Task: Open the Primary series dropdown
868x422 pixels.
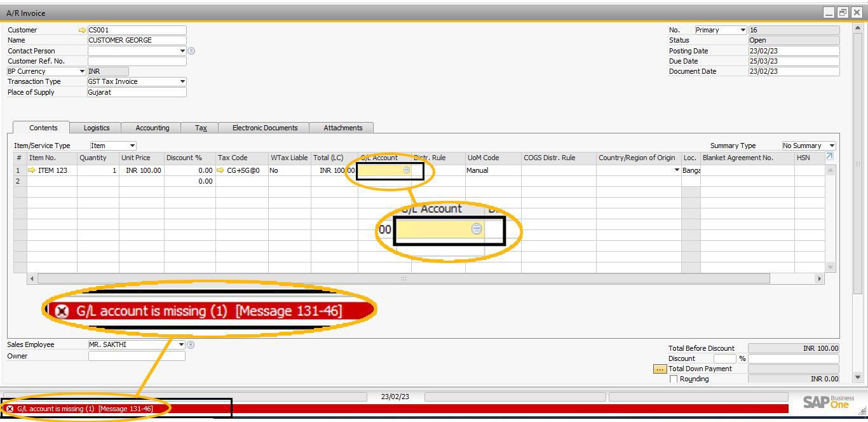Action: coord(742,30)
